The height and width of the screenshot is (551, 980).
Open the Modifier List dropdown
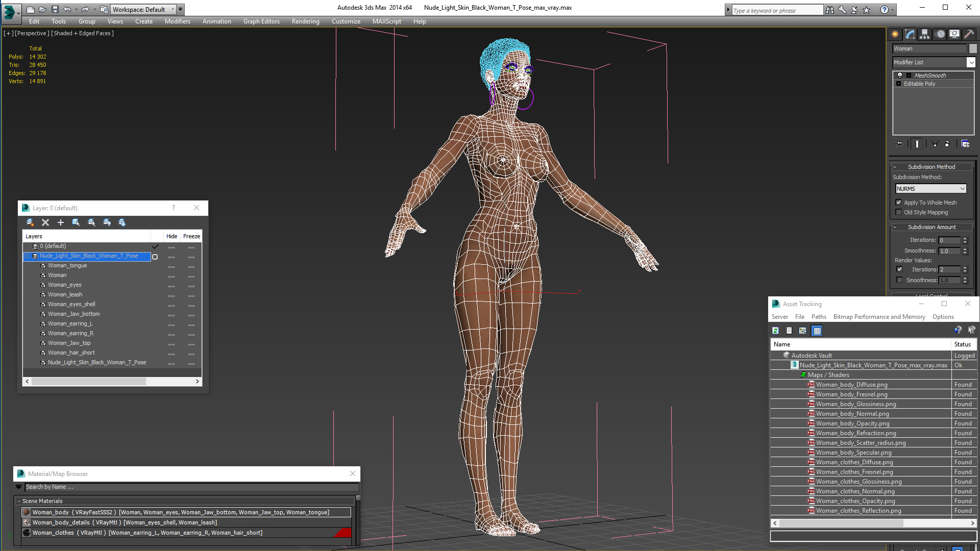pyautogui.click(x=971, y=62)
